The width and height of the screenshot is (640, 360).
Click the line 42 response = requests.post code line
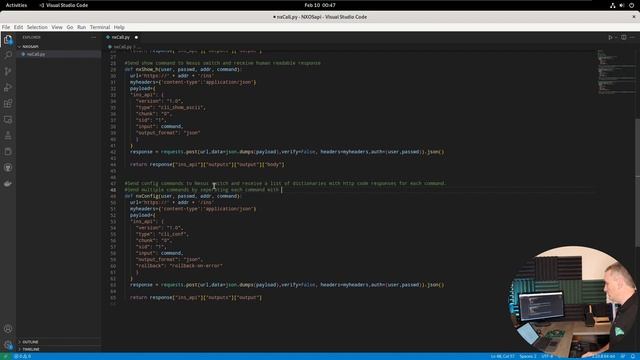pos(287,152)
